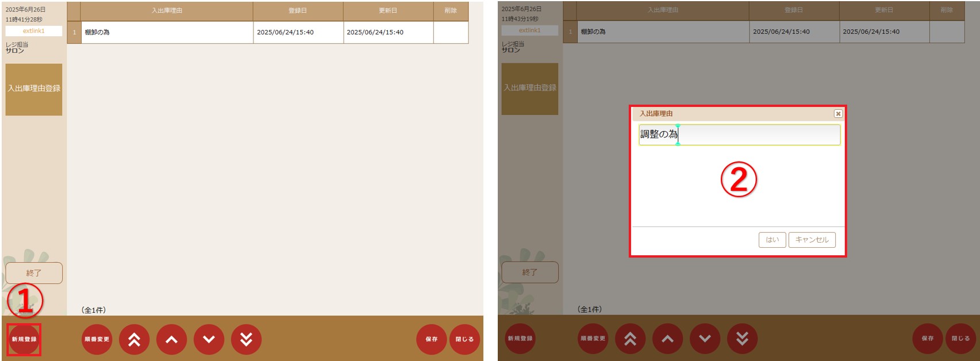Click 削除 column header in left screen

coord(451,11)
